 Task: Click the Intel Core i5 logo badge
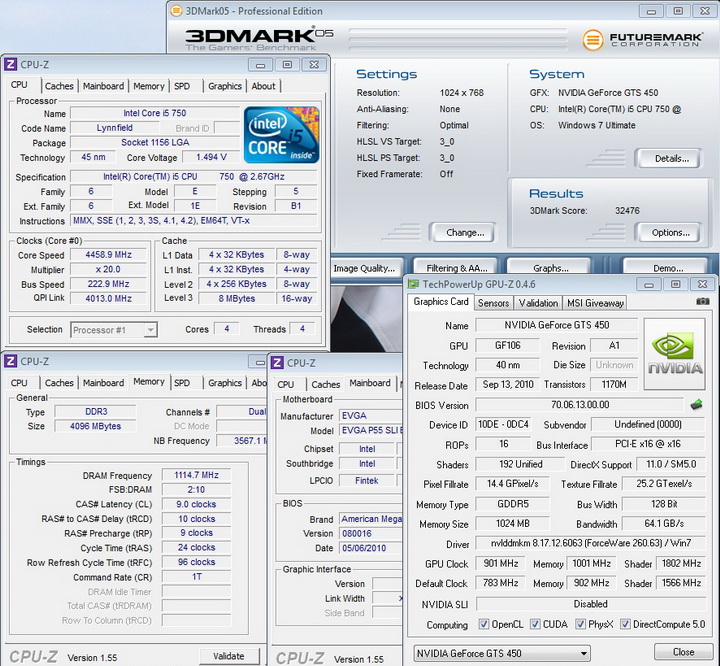point(281,135)
